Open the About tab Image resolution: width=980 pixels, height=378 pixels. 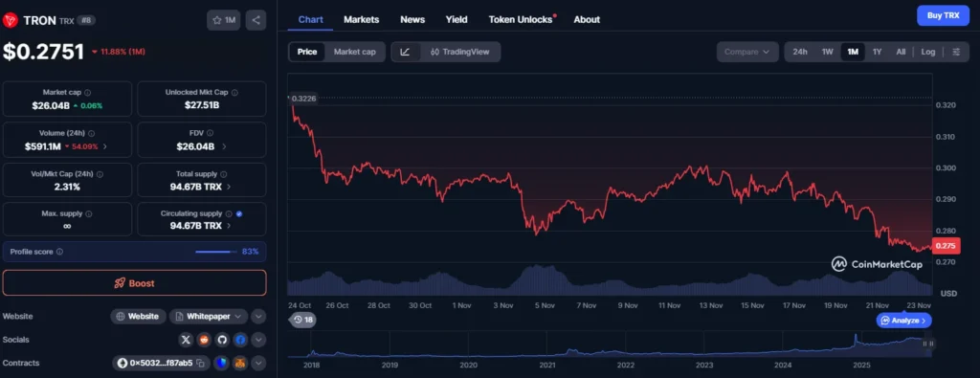coord(587,19)
